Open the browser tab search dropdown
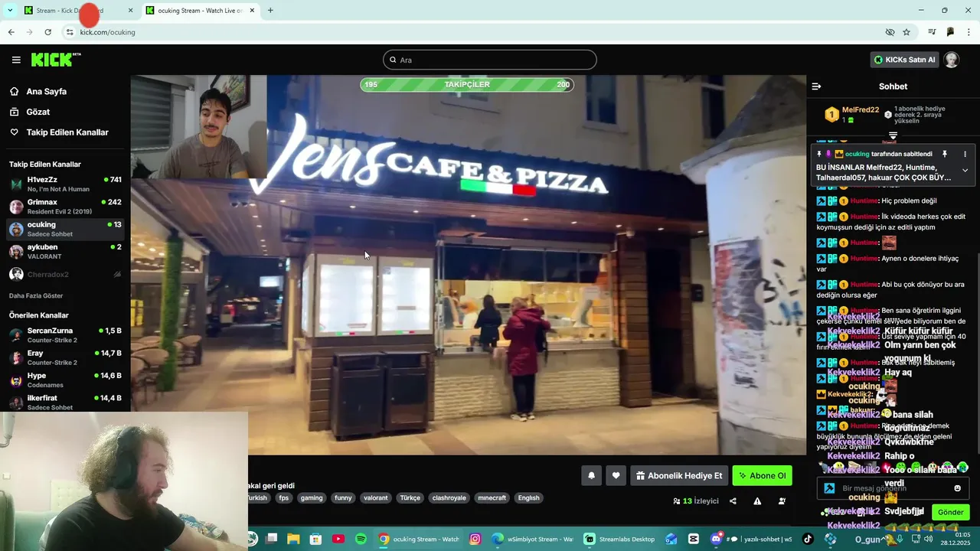This screenshot has width=980, height=551. [x=9, y=11]
